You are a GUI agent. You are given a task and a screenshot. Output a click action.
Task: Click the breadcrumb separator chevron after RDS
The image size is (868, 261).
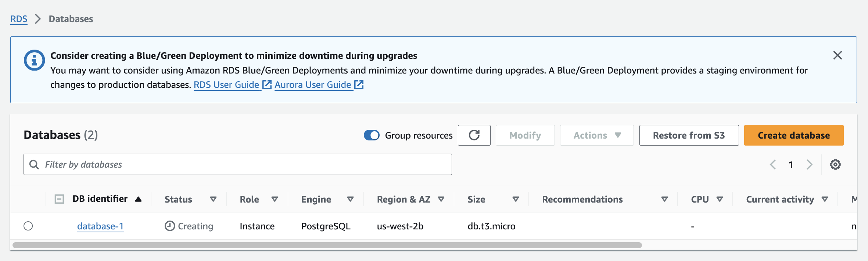pyautogui.click(x=38, y=19)
